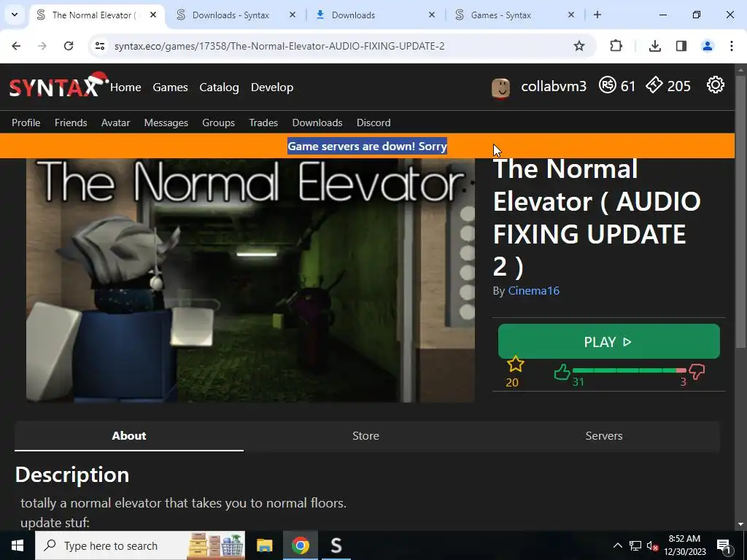Open a new browser tab

(597, 15)
